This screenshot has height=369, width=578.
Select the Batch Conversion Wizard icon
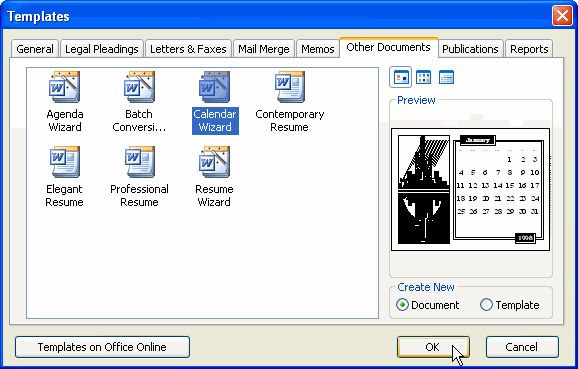click(x=139, y=87)
